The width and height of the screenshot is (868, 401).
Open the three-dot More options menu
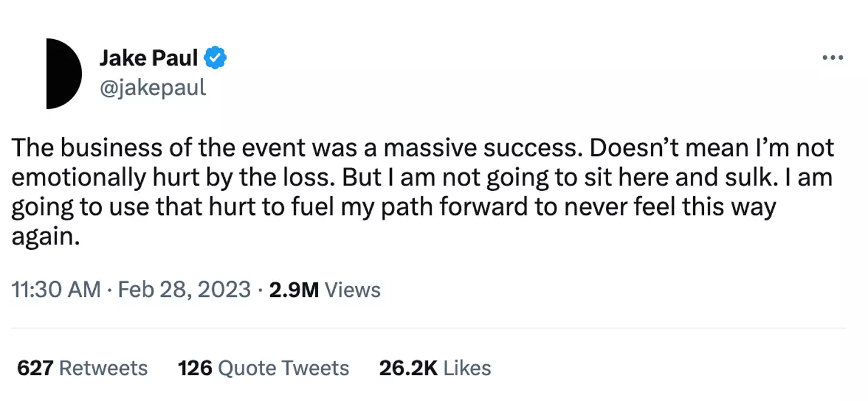pos(832,58)
